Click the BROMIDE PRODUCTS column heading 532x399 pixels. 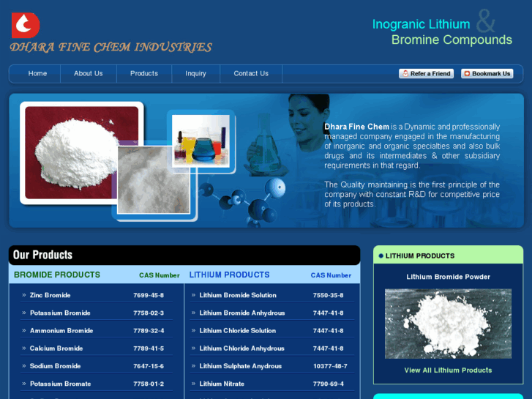click(57, 275)
